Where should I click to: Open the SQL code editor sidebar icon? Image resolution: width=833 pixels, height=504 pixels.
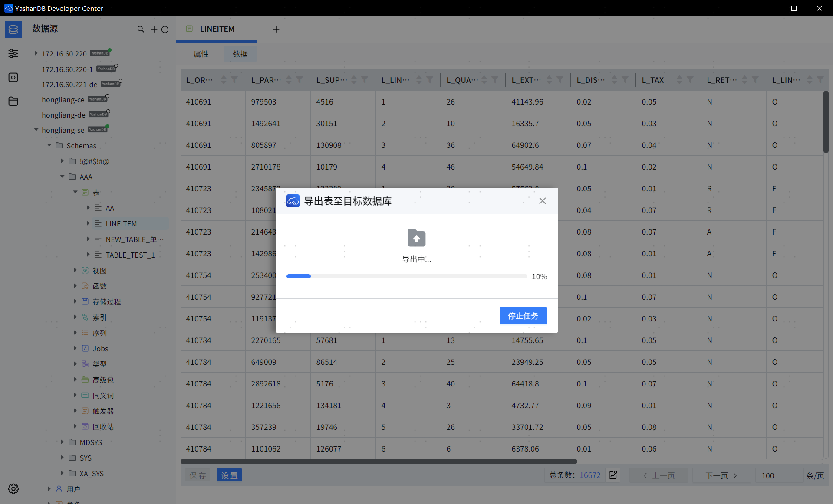point(13,77)
